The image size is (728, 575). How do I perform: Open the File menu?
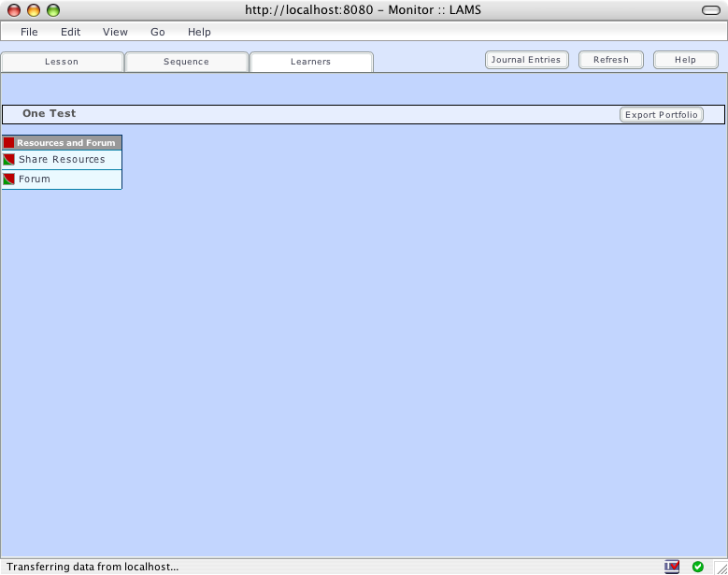pyautogui.click(x=29, y=32)
